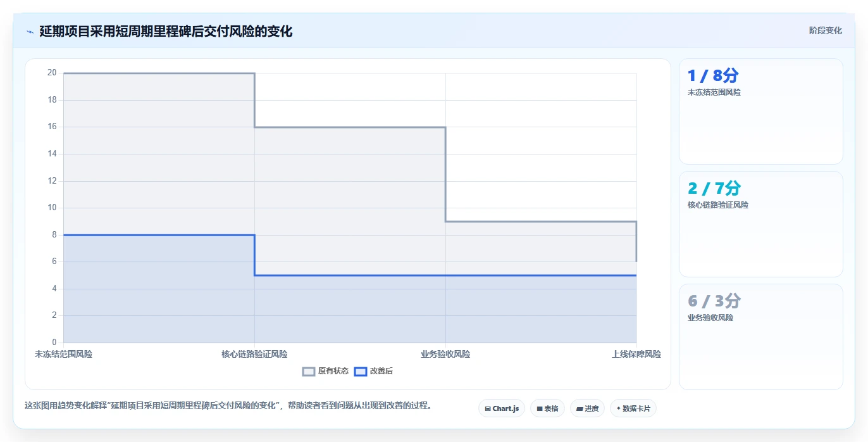The width and height of the screenshot is (868, 442).
Task: Click the y-axis value 10
Action: click(52, 208)
